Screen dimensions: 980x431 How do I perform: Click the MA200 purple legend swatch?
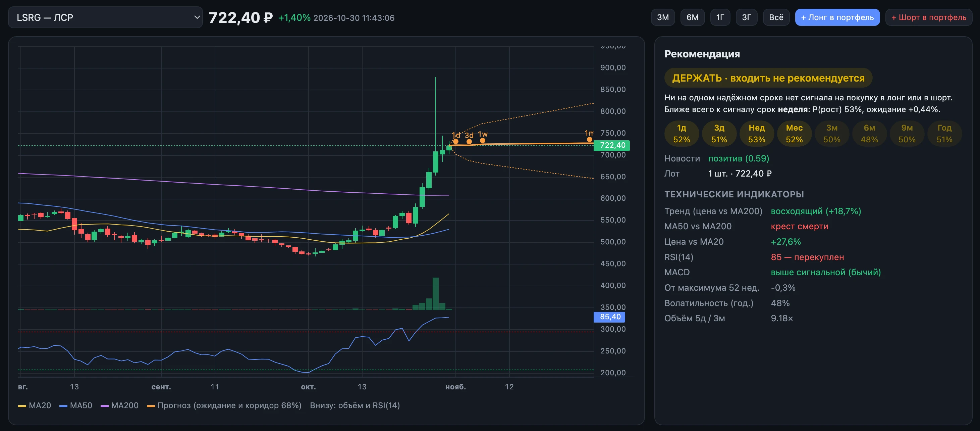[x=104, y=406]
